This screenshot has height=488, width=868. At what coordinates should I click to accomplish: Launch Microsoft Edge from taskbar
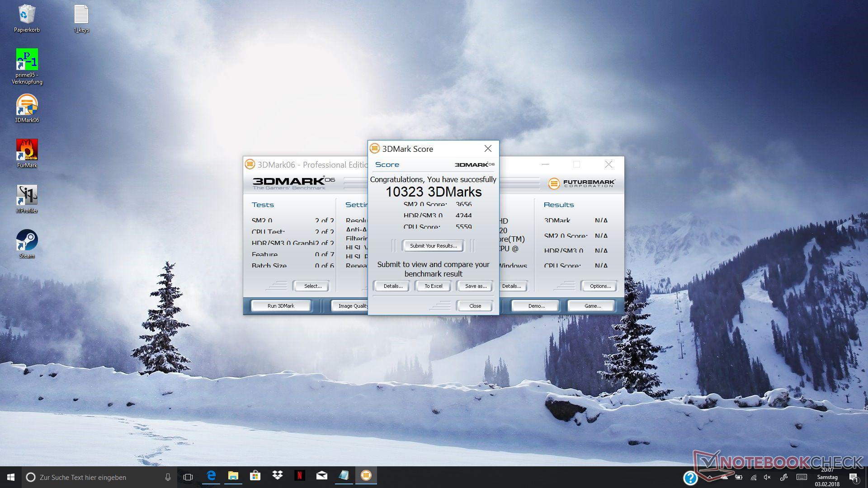coord(211,476)
